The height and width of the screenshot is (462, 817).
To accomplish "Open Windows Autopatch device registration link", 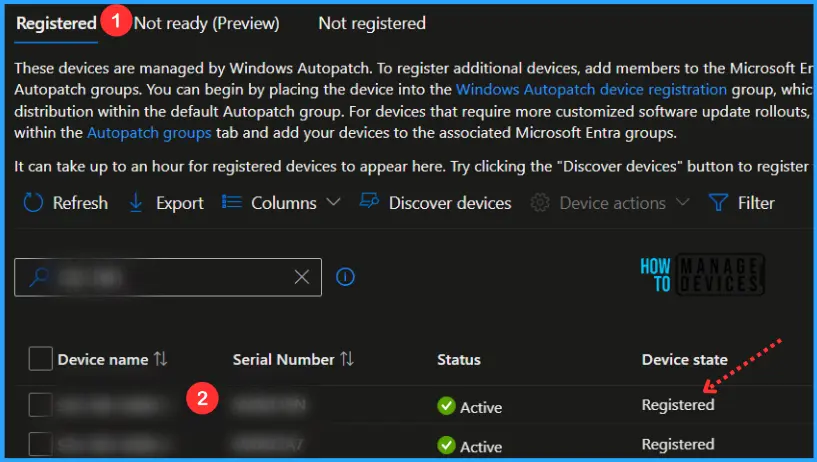I will click(x=591, y=90).
